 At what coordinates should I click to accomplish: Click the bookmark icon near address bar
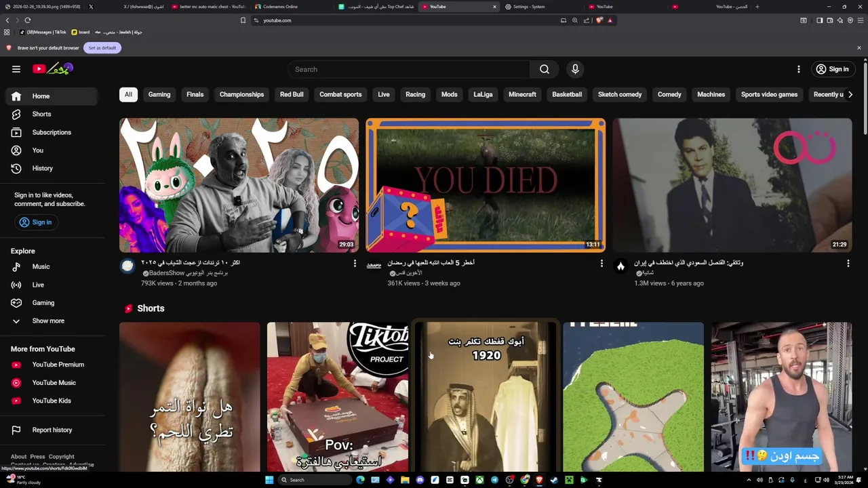pos(243,20)
